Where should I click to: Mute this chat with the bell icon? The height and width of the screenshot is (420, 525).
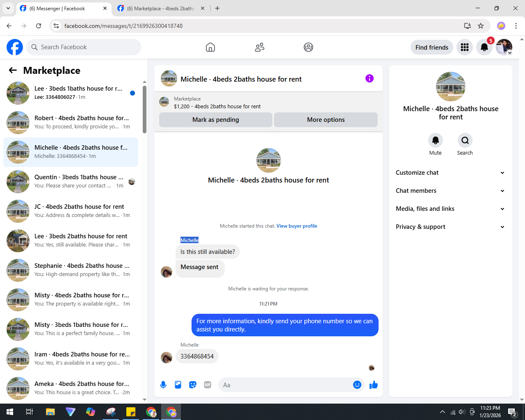coord(436,140)
